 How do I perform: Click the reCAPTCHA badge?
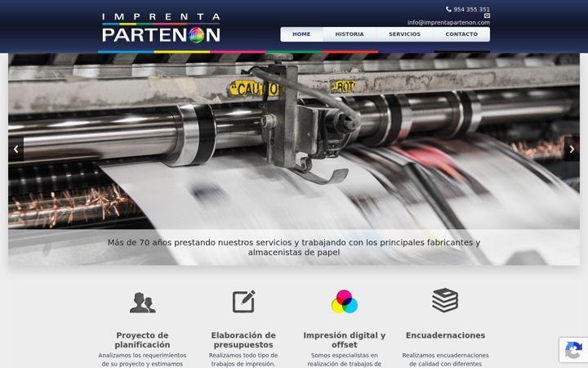(x=573, y=350)
